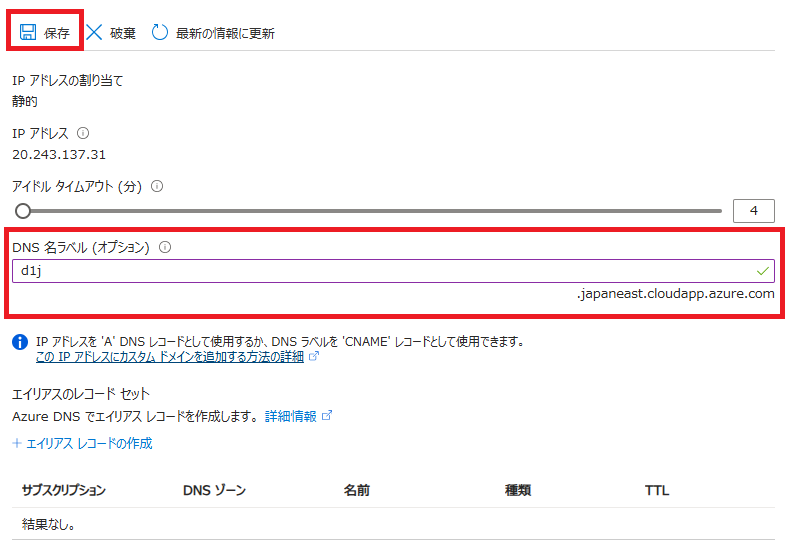This screenshot has height=554, width=788.
Task: Click the DNS ゾーン column header
Action: point(214,490)
